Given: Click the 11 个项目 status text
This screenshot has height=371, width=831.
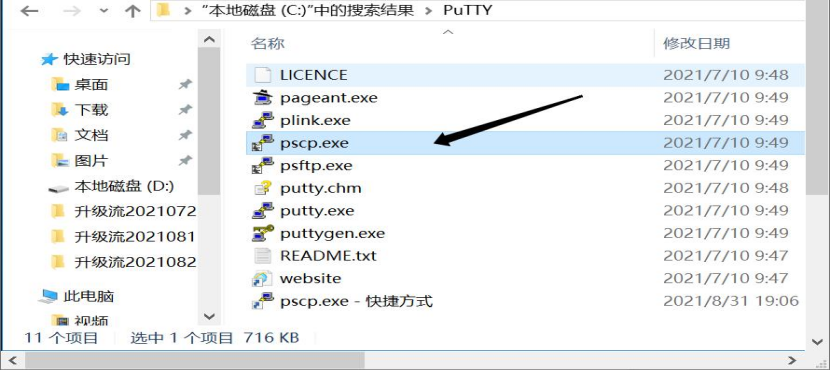Looking at the screenshot, I should [x=61, y=338].
